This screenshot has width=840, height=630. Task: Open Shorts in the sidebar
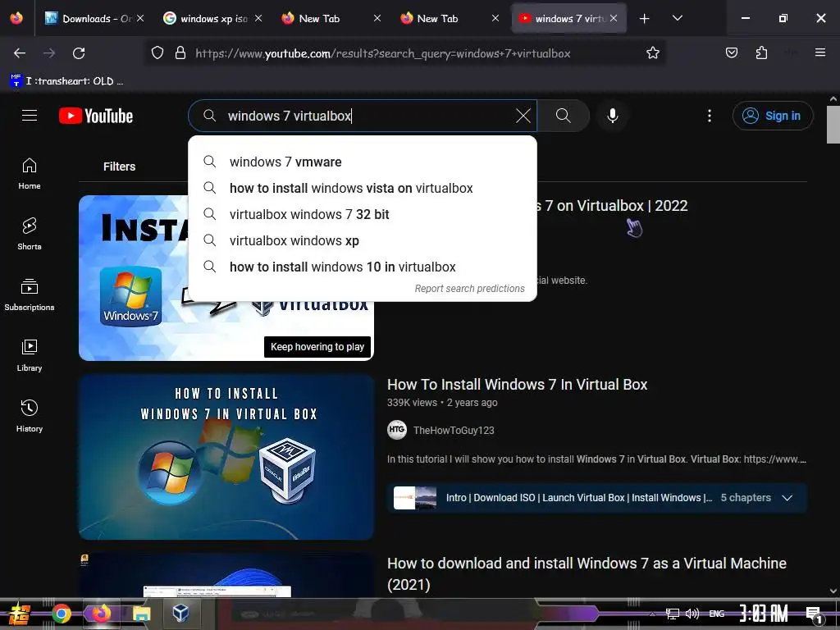coord(30,234)
